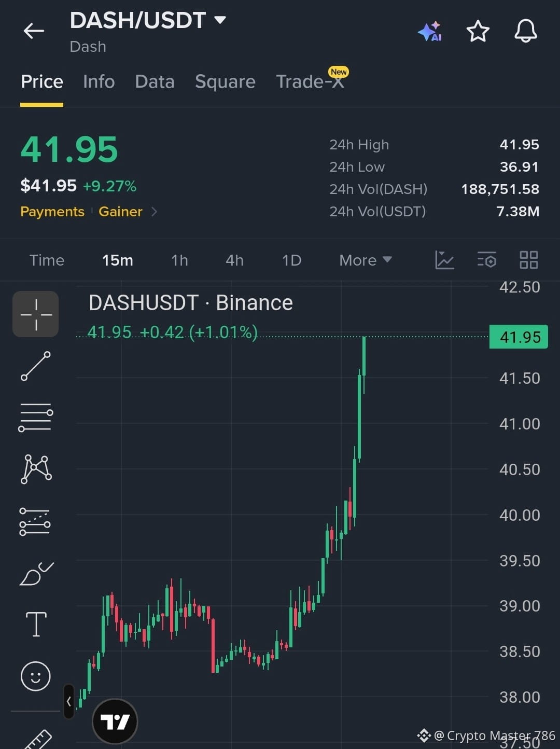Select the 1D chart interval

(291, 260)
